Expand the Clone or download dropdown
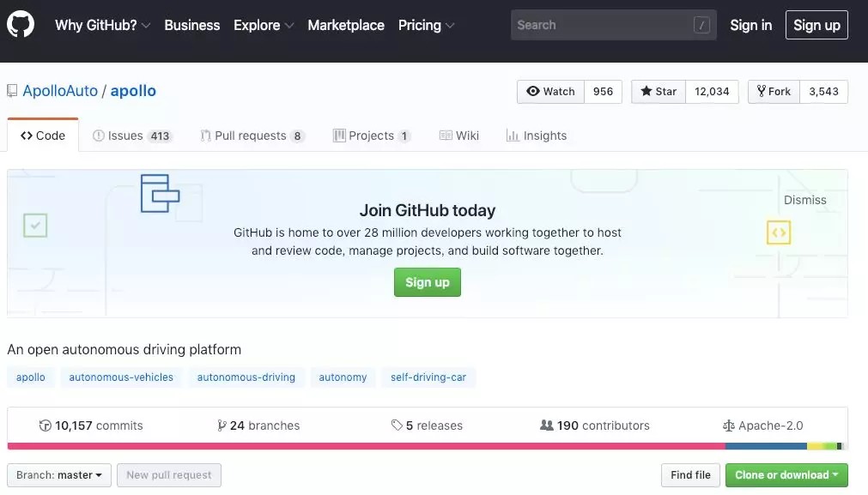 786,475
